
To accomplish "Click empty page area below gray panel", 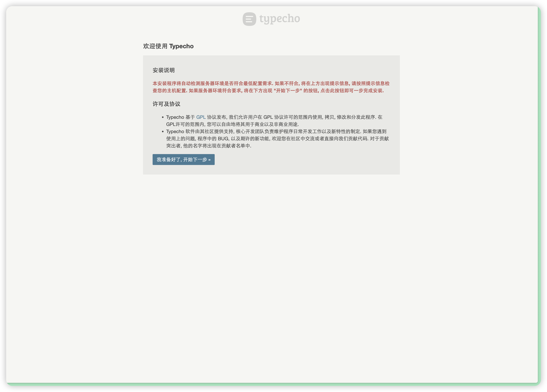I will click(x=271, y=265).
